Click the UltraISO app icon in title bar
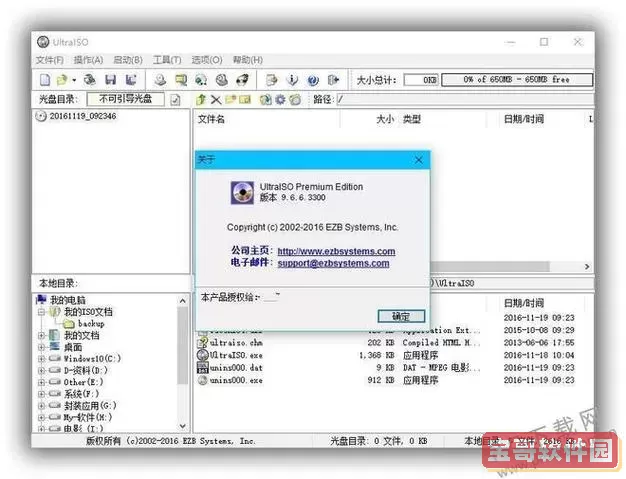Image resolution: width=626 pixels, height=479 pixels. point(43,42)
